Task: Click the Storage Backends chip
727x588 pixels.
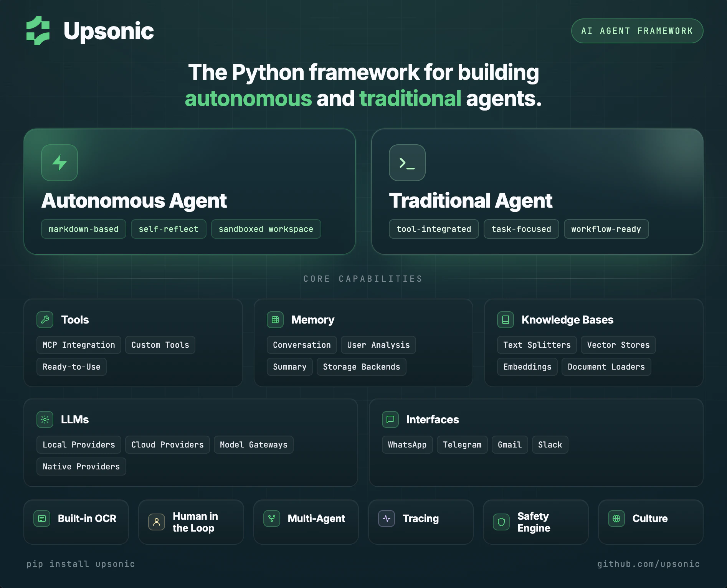Action: [362, 367]
